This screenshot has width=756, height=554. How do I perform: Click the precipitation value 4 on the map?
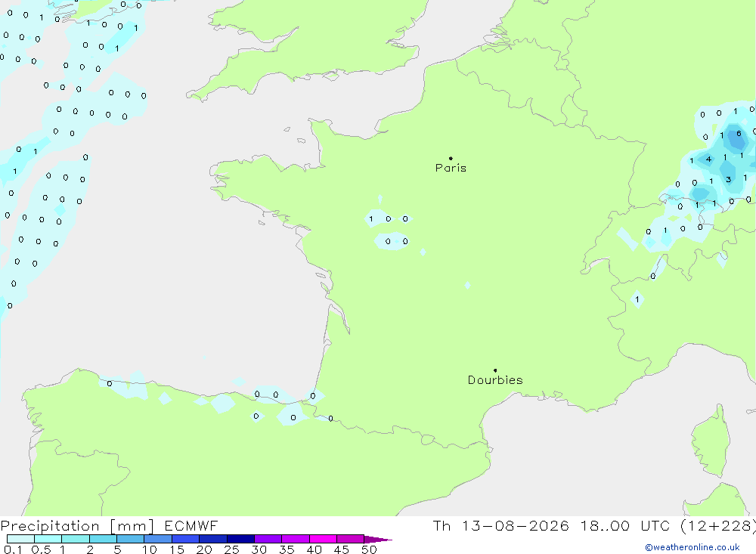pos(708,159)
